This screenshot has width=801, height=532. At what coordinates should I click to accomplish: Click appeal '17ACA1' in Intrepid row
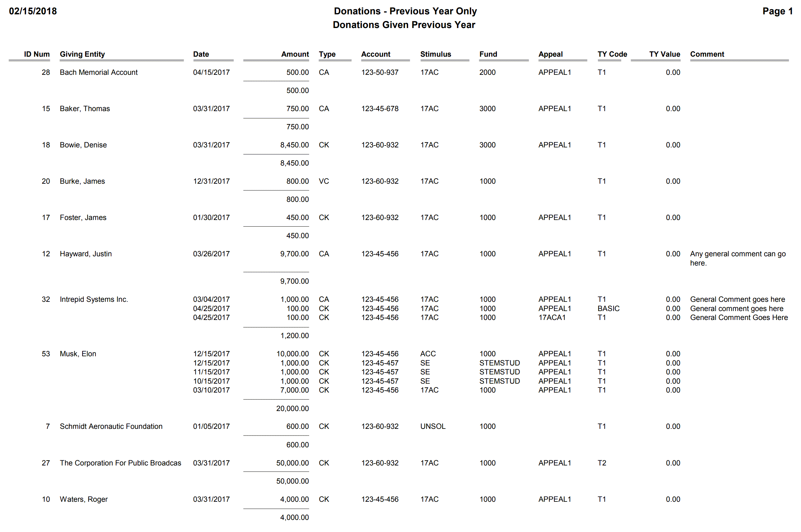[552, 317]
